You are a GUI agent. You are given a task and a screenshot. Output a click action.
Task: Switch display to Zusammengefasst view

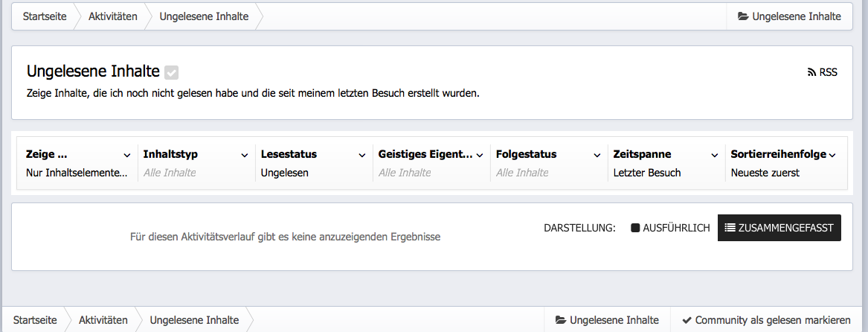779,228
